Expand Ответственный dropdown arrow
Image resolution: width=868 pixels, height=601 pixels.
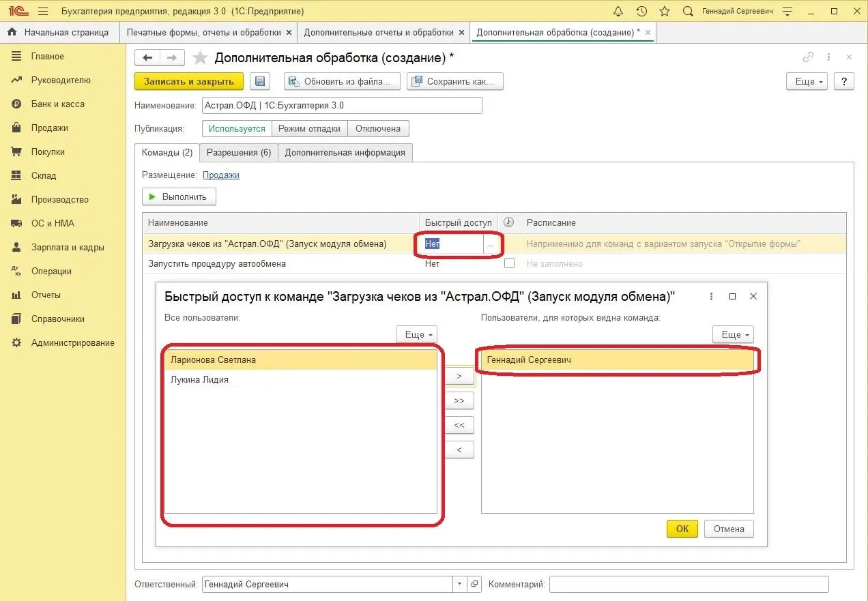tap(460, 584)
